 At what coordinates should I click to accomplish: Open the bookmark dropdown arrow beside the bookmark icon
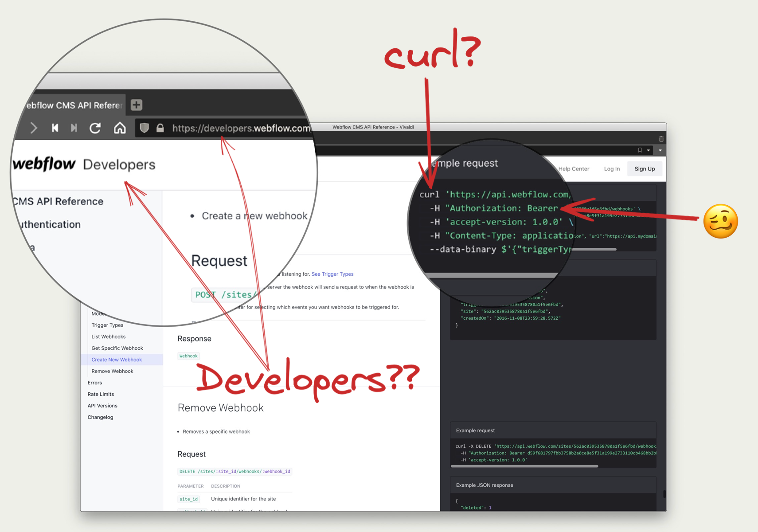coord(649,150)
